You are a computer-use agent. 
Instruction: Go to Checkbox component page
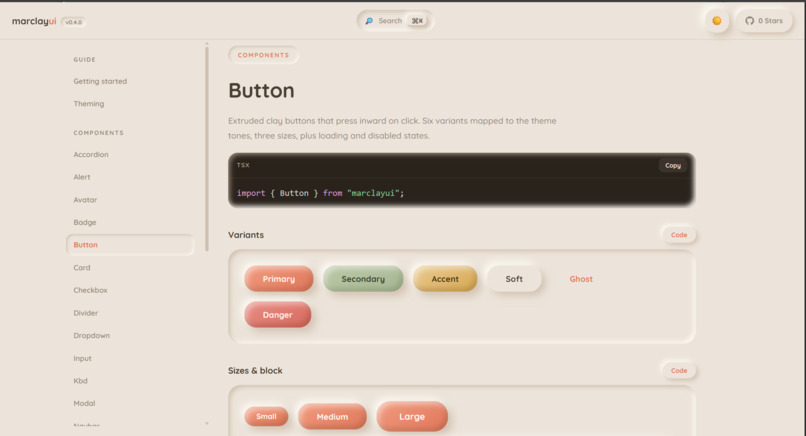(90, 290)
